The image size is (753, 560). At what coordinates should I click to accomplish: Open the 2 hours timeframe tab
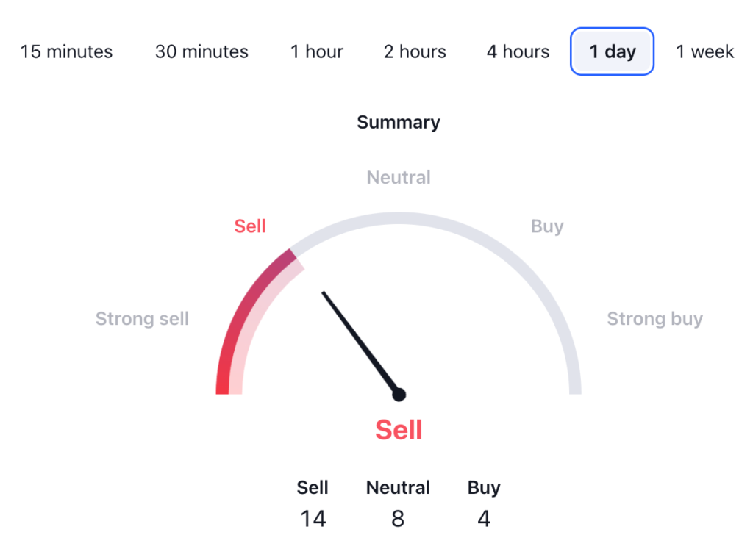tap(415, 51)
